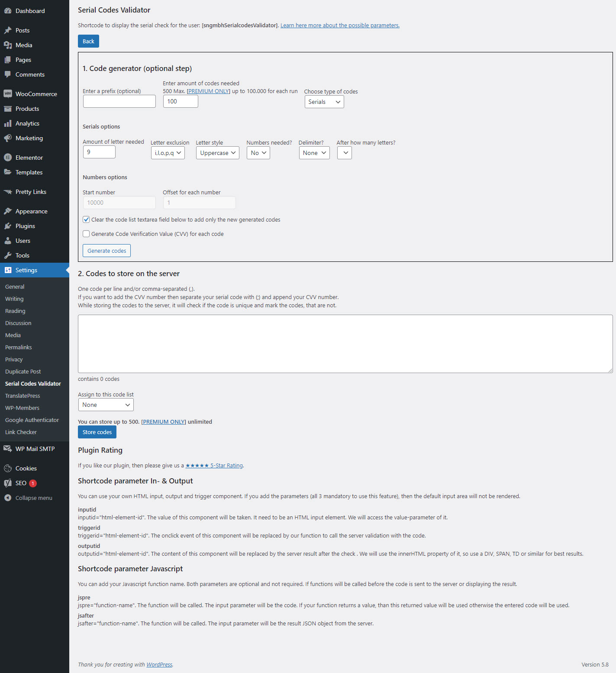Click the Collapse menu arrow icon

(x=8, y=498)
